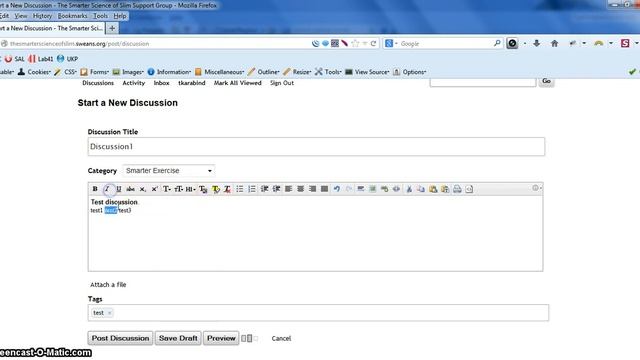Justify text alignment

pos(324,189)
